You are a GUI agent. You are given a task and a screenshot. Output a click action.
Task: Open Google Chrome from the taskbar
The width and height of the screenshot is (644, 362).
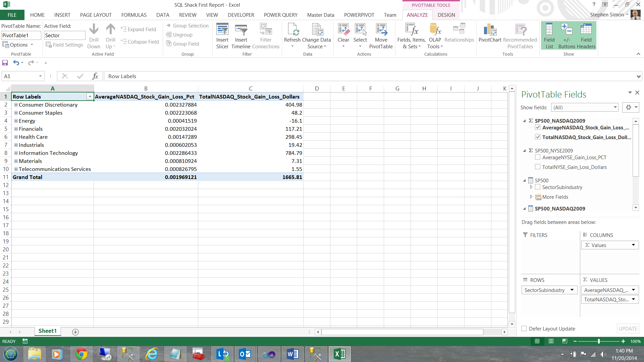point(81,354)
